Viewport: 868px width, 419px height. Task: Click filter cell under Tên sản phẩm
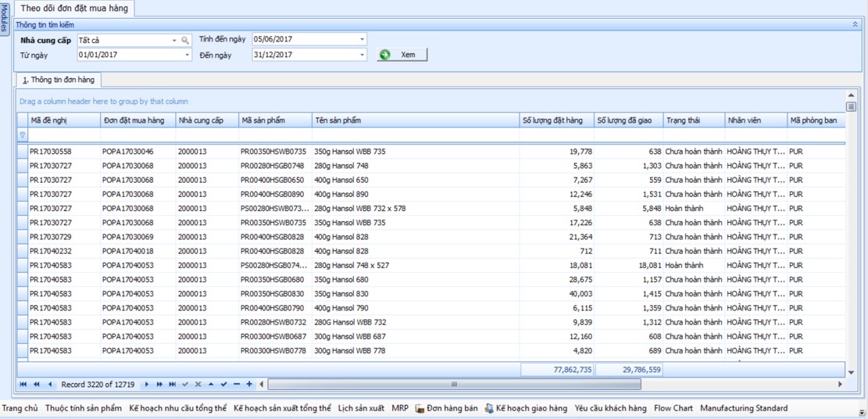(415, 134)
